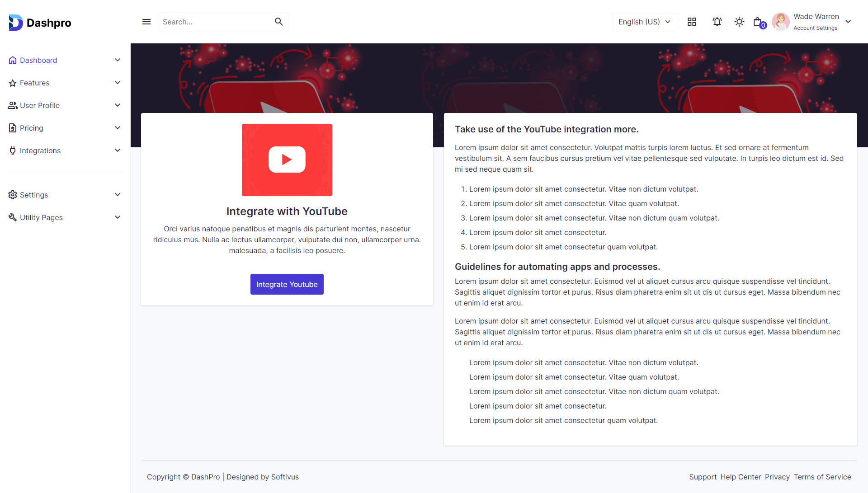Click the Terms of Service link

tap(822, 477)
